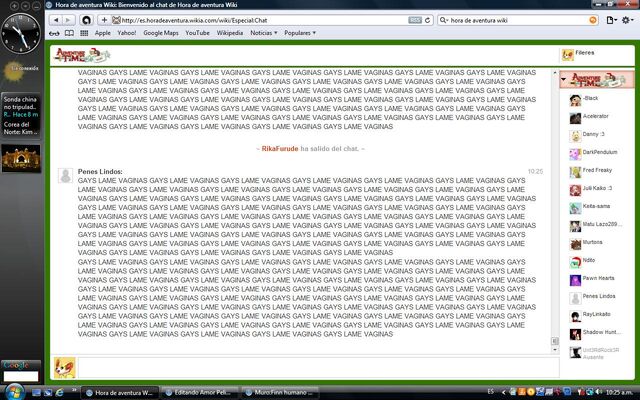This screenshot has height=400, width=640.
Task: Click the ES language indicator
Action: click(x=491, y=392)
